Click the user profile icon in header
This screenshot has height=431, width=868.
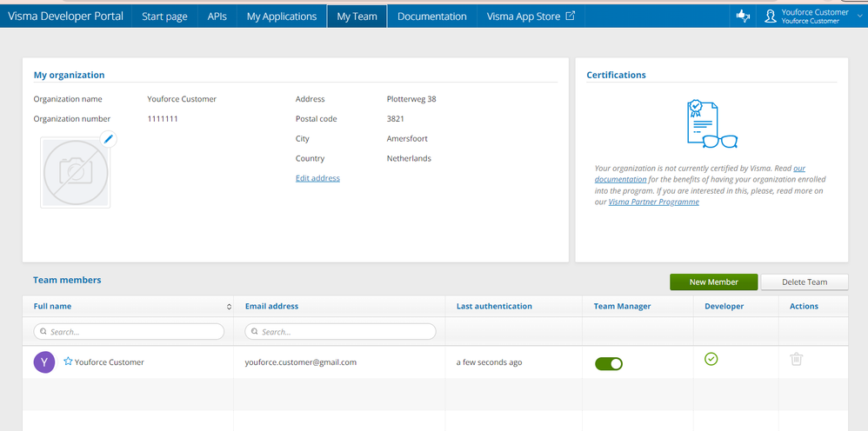[770, 16]
